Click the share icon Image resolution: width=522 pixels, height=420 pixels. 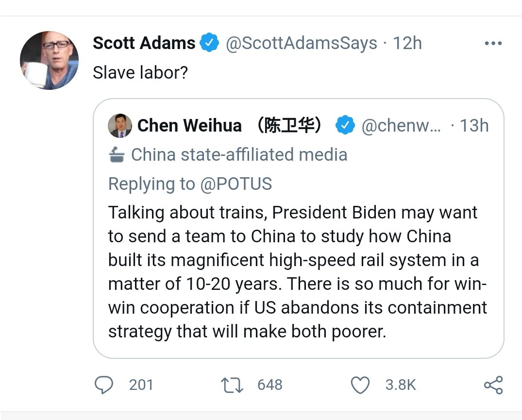click(x=493, y=385)
